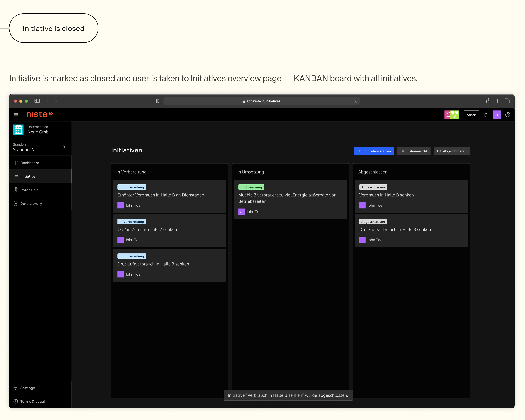Switch to Listenansicht view
The height and width of the screenshot is (420, 525).
click(414, 151)
